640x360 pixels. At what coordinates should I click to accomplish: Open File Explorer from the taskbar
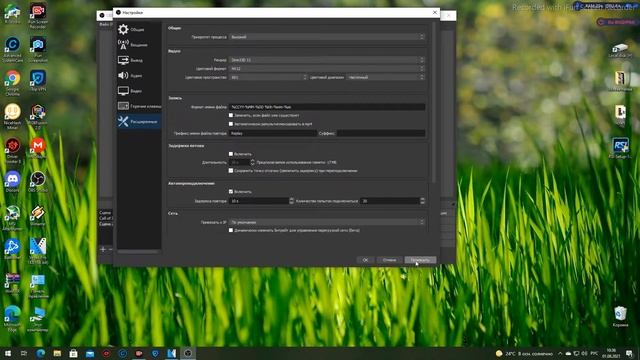[x=57, y=353]
